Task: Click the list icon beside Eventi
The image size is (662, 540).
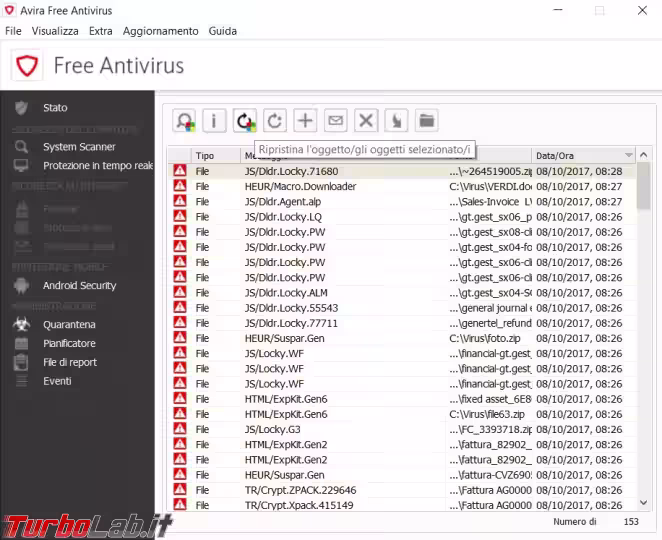Action: pyautogui.click(x=21, y=381)
